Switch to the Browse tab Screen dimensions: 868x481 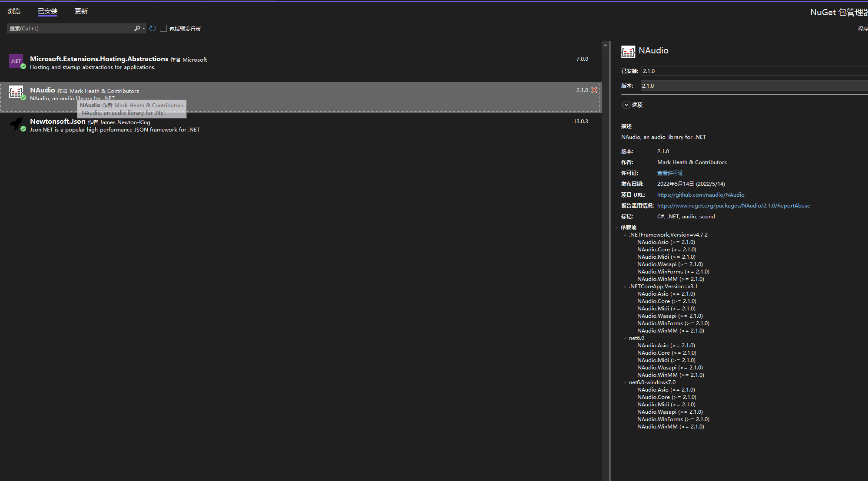14,11
